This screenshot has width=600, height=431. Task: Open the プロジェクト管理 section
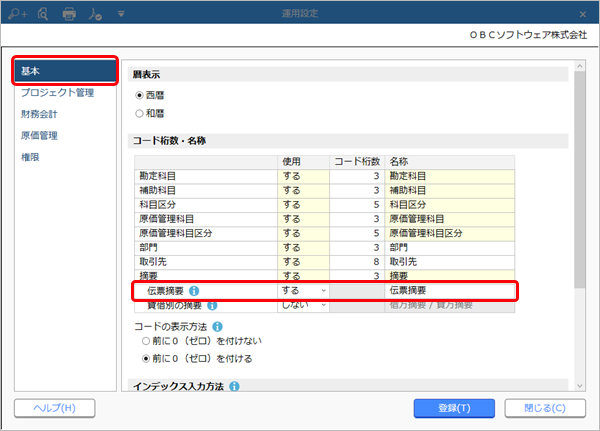click(57, 93)
